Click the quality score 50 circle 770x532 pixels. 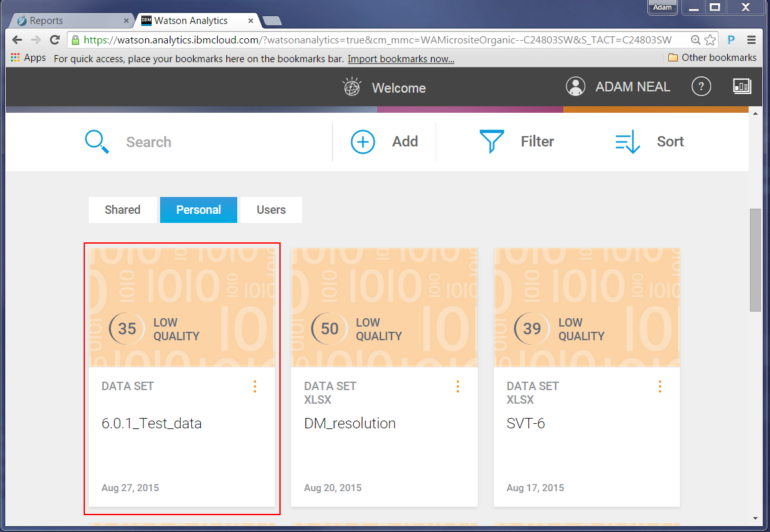pyautogui.click(x=329, y=329)
